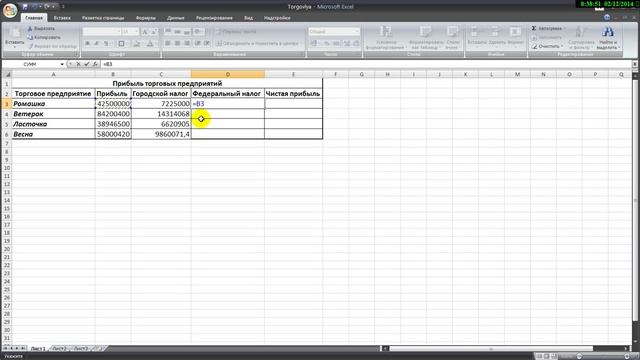Cancel formula entry with X button

[x=78, y=64]
